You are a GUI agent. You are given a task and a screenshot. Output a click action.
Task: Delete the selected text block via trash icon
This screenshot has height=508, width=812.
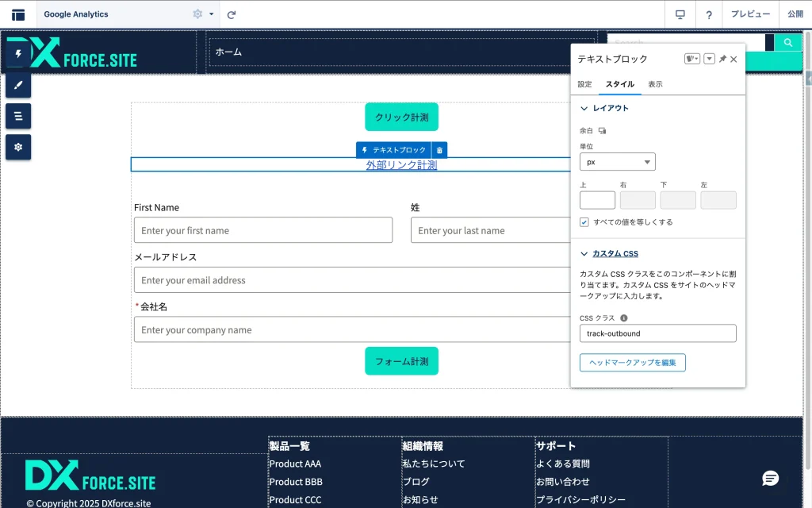click(440, 150)
